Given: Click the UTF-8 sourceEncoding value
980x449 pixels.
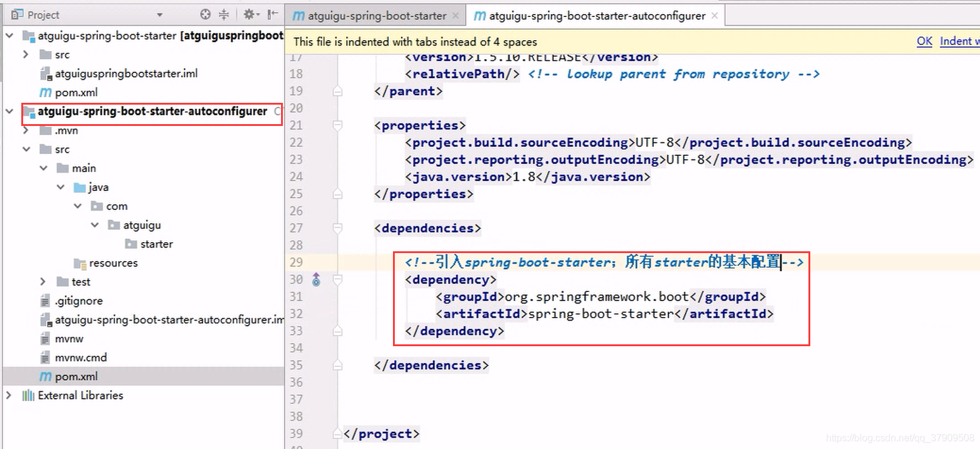Looking at the screenshot, I should click(x=655, y=142).
